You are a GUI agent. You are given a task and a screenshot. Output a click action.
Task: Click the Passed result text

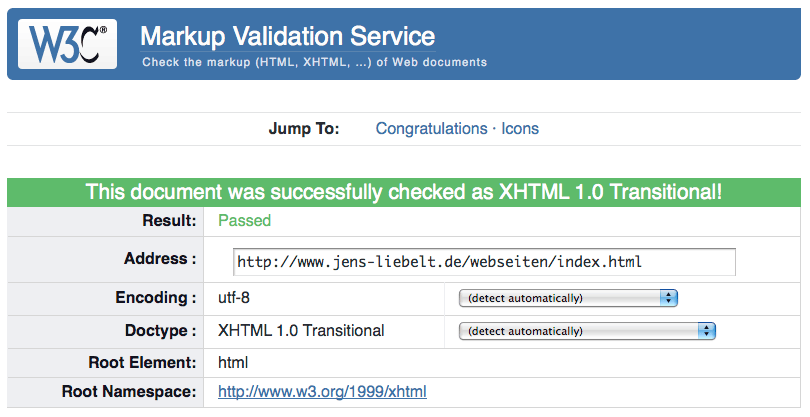(x=244, y=220)
